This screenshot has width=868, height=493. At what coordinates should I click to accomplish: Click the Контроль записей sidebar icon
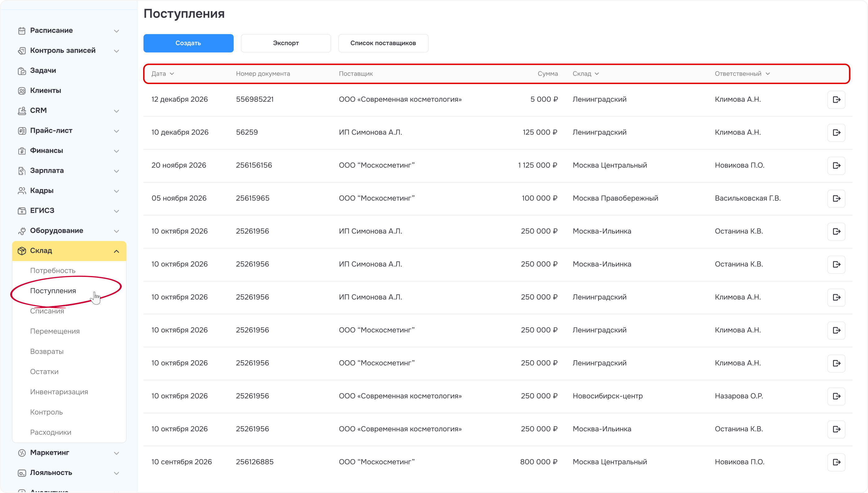click(x=22, y=51)
